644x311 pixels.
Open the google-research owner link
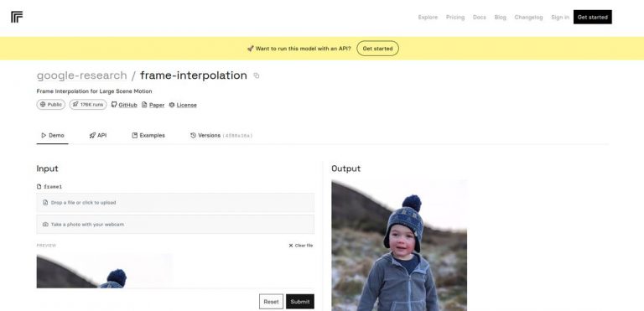point(81,75)
